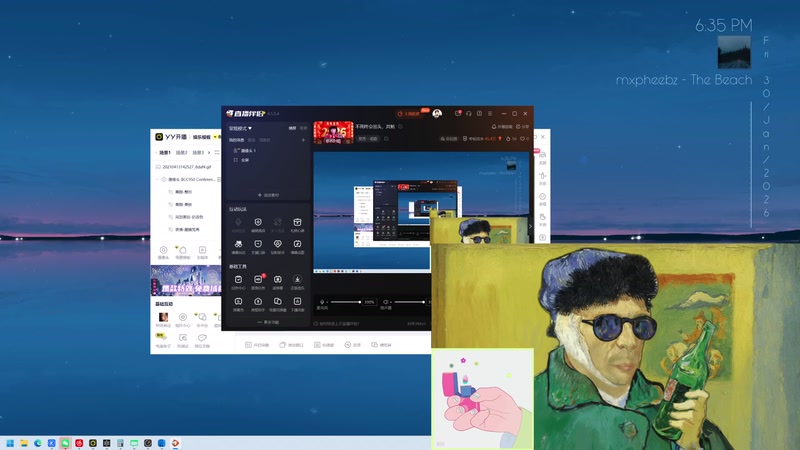The image size is (800, 450).
Task: Open the shield icon tool in the interactive section
Action: click(258, 224)
